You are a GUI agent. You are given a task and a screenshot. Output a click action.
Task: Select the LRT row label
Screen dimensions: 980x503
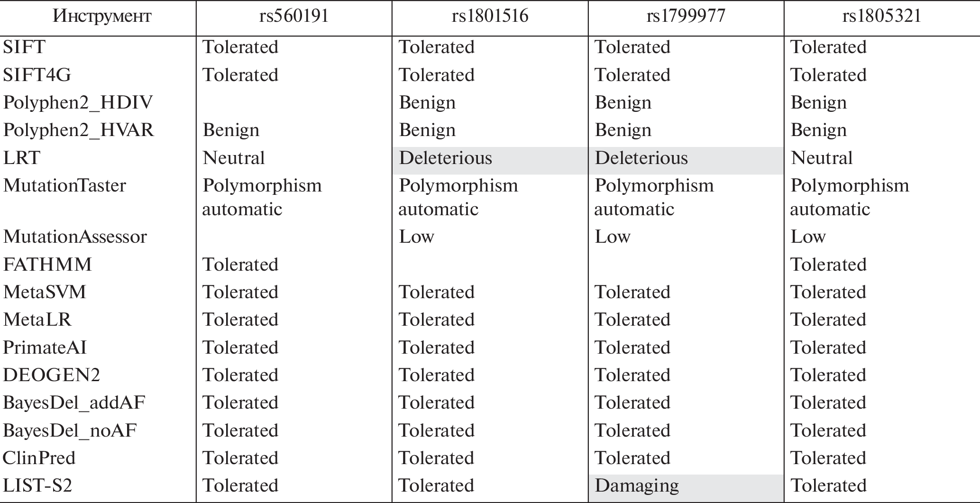point(22,158)
